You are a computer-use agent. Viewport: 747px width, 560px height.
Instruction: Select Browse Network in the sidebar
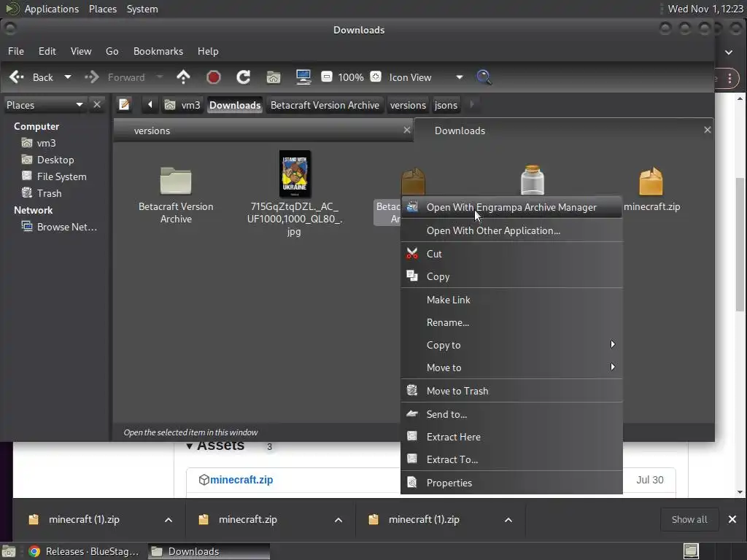(59, 227)
